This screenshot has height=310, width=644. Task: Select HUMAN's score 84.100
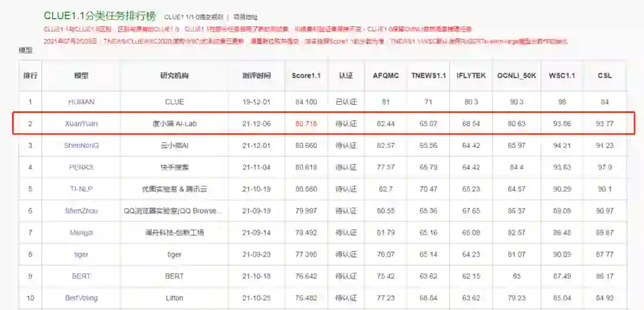tap(306, 102)
